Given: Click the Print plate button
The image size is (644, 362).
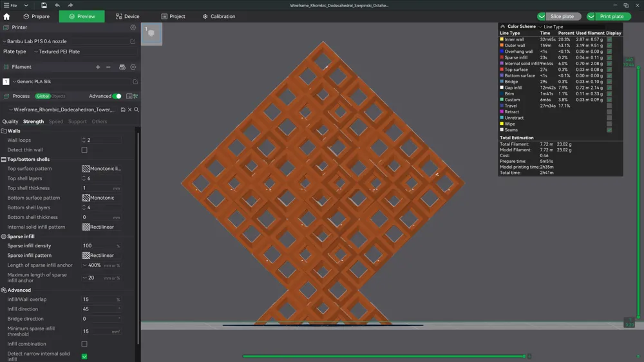Looking at the screenshot, I should click(612, 17).
